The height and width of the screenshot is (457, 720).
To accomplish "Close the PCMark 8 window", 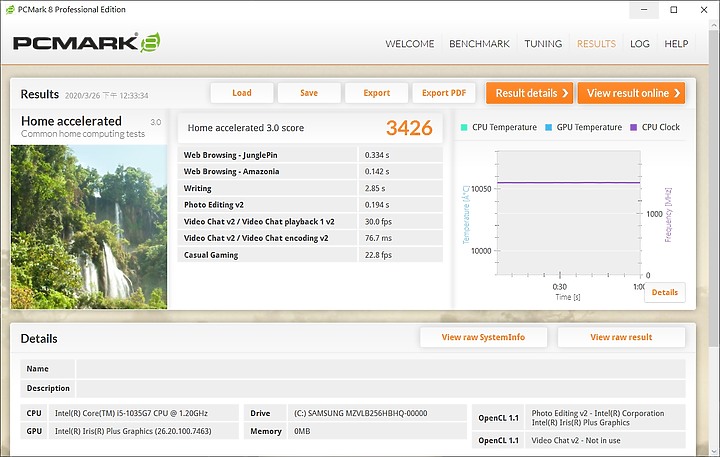I will click(704, 10).
